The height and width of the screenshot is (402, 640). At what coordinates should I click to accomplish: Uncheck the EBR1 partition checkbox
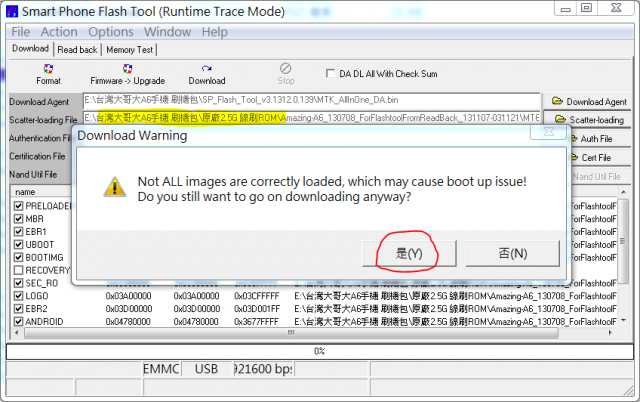(x=18, y=231)
